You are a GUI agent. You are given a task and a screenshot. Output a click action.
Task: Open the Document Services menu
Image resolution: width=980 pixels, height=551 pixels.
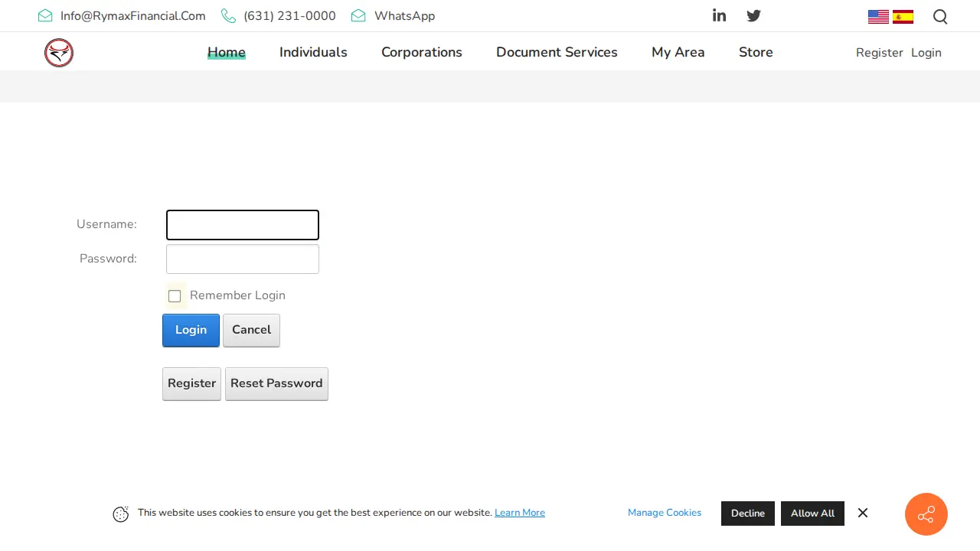(557, 52)
